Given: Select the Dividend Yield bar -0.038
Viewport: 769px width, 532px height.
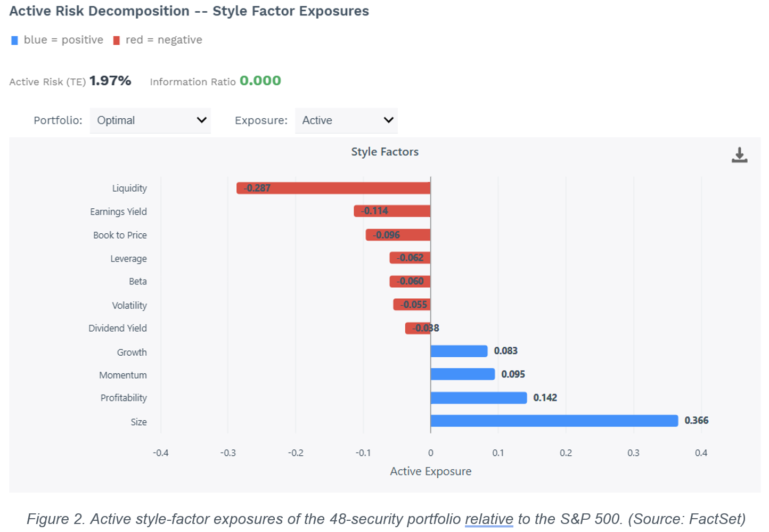Looking at the screenshot, I should 418,328.
